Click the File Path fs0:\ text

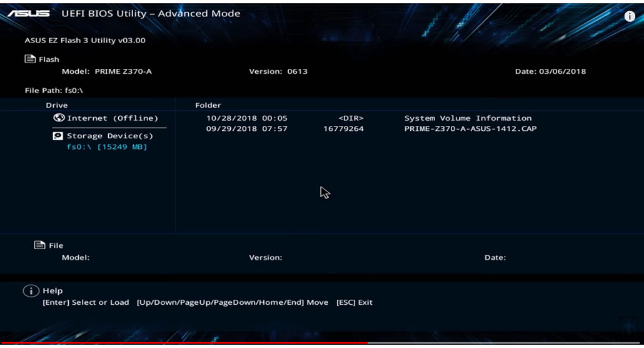54,91
